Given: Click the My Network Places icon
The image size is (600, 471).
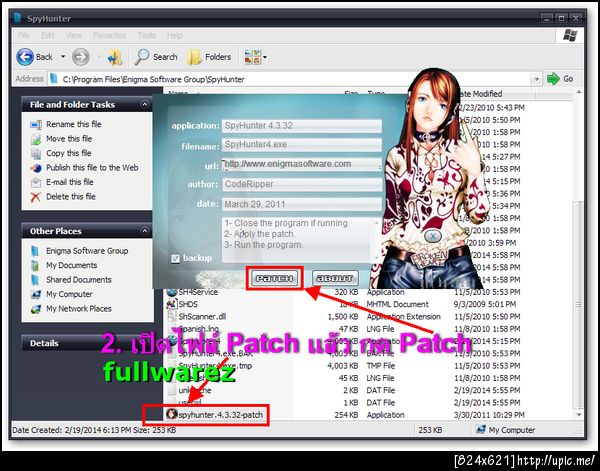Looking at the screenshot, I should pyautogui.click(x=36, y=309).
